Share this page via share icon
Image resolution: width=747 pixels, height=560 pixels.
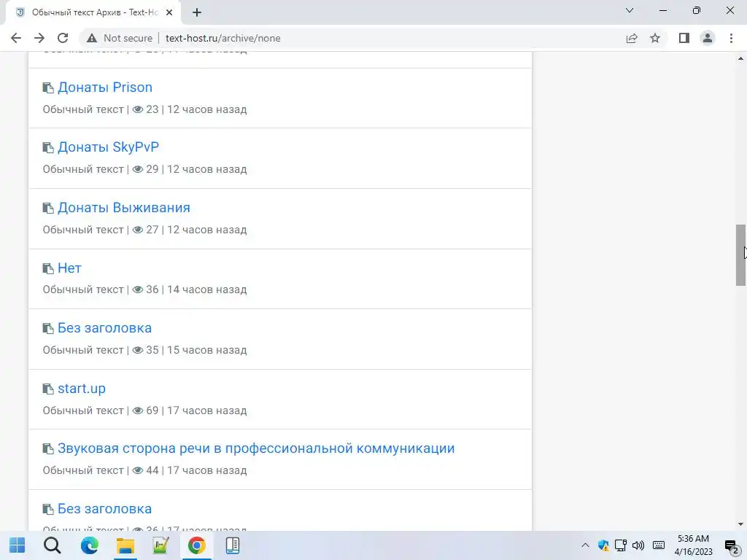[632, 38]
